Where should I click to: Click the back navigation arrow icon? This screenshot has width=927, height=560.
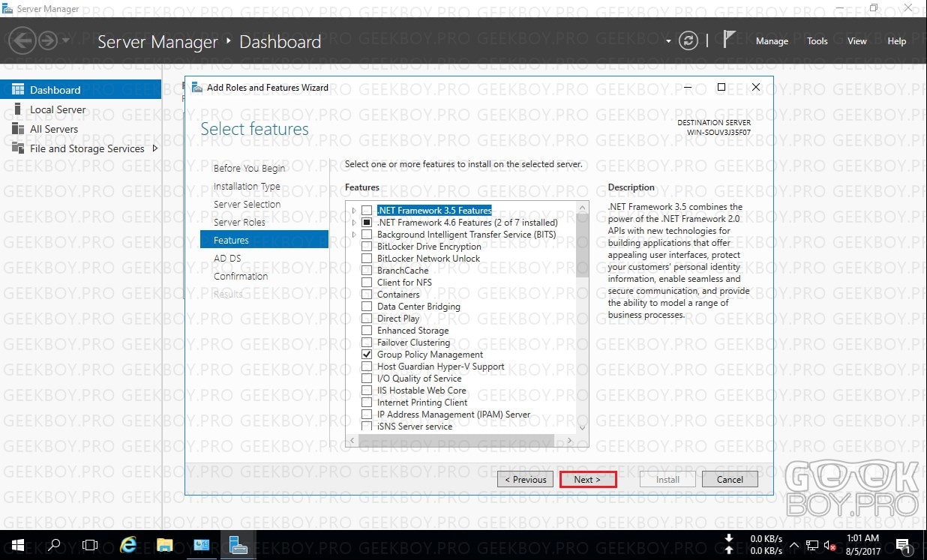point(22,41)
